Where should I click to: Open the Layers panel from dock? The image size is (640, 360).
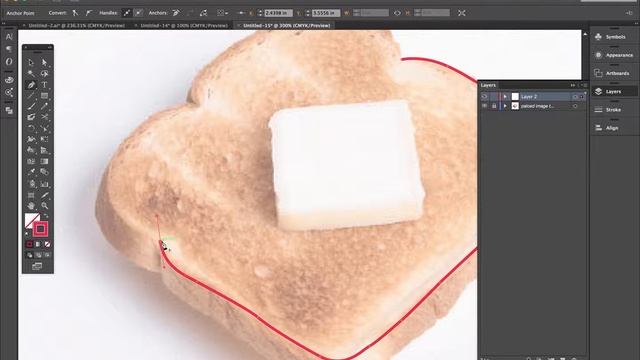click(613, 91)
